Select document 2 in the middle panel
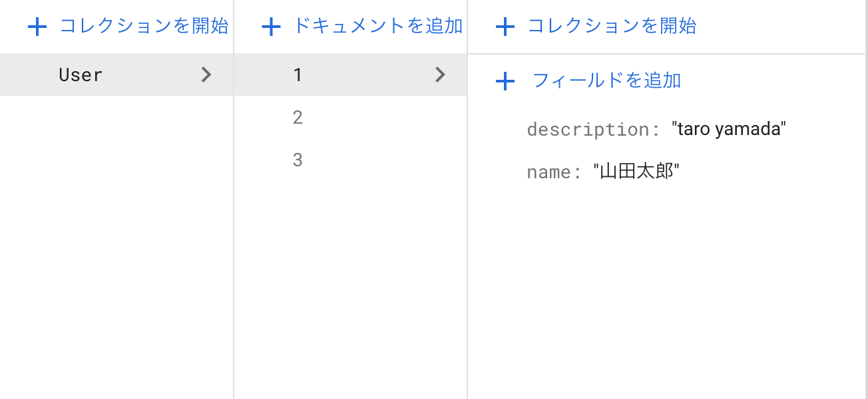This screenshot has width=868, height=399. (298, 117)
